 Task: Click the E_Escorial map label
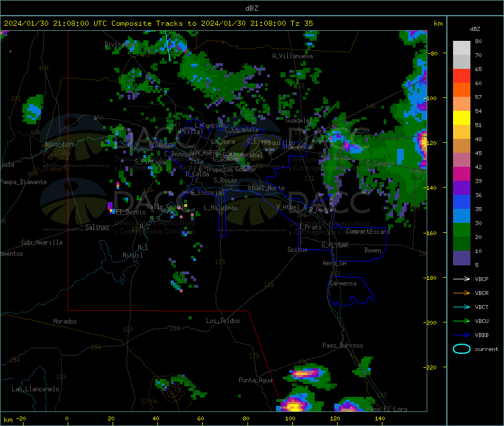[208, 193]
